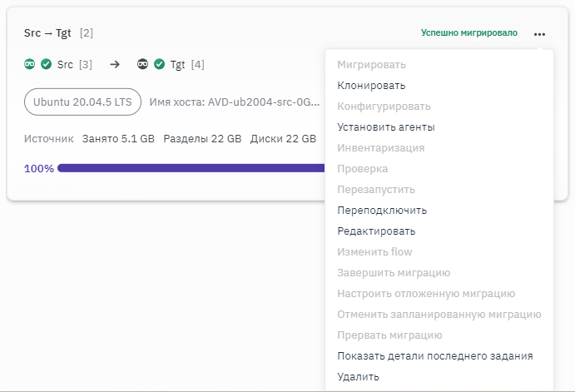Screen dimensions: 575x392
Task: Click Инвентаризация menu item
Action: (380, 148)
